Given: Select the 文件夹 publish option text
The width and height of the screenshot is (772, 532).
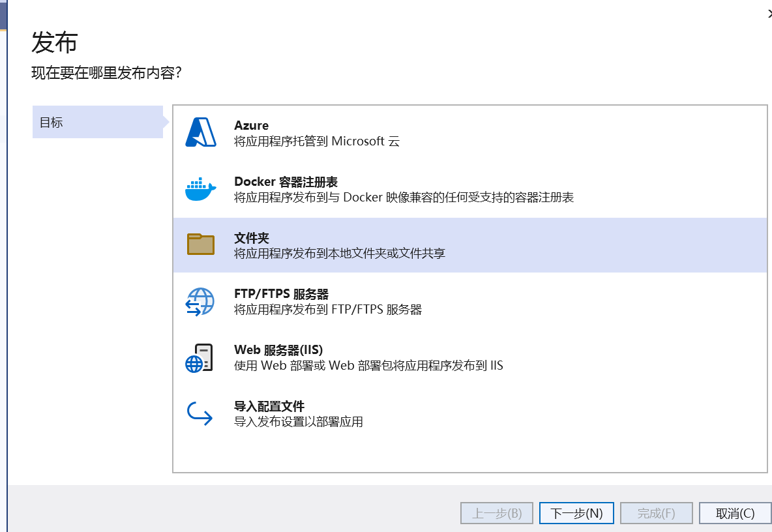Looking at the screenshot, I should [x=252, y=238].
